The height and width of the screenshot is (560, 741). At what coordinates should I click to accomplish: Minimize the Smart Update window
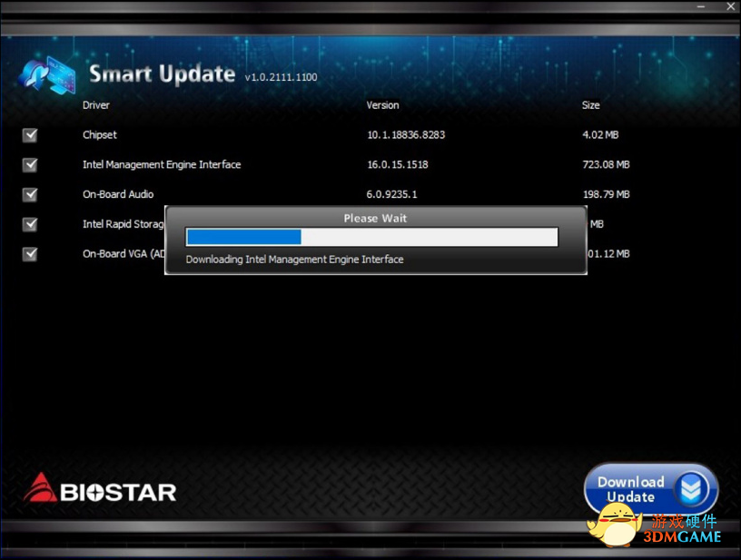(701, 6)
